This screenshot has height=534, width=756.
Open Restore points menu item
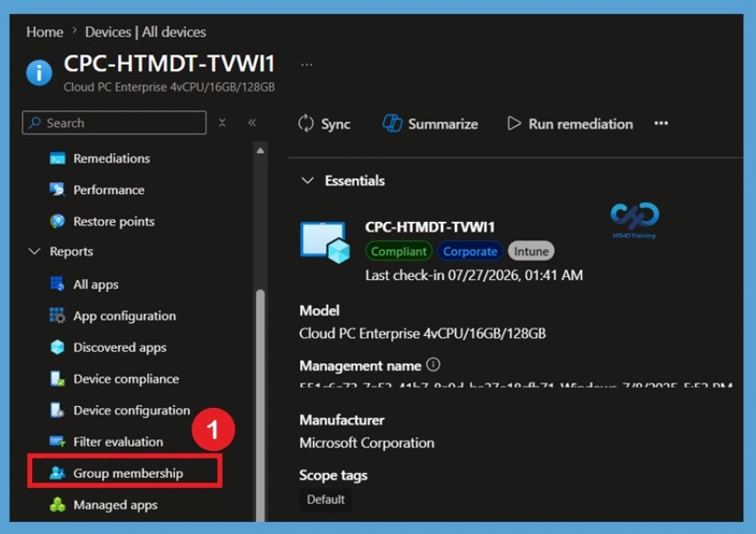click(x=114, y=221)
